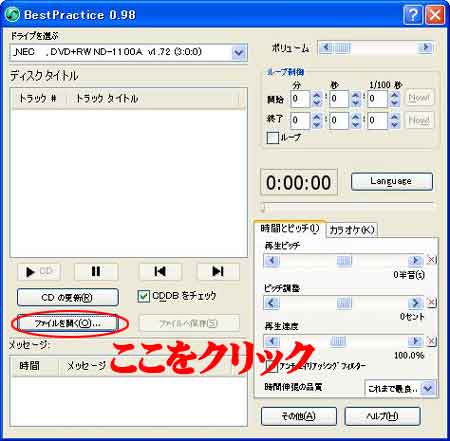Open the Language button
Viewport: 450px width, 441px height.
click(x=392, y=181)
